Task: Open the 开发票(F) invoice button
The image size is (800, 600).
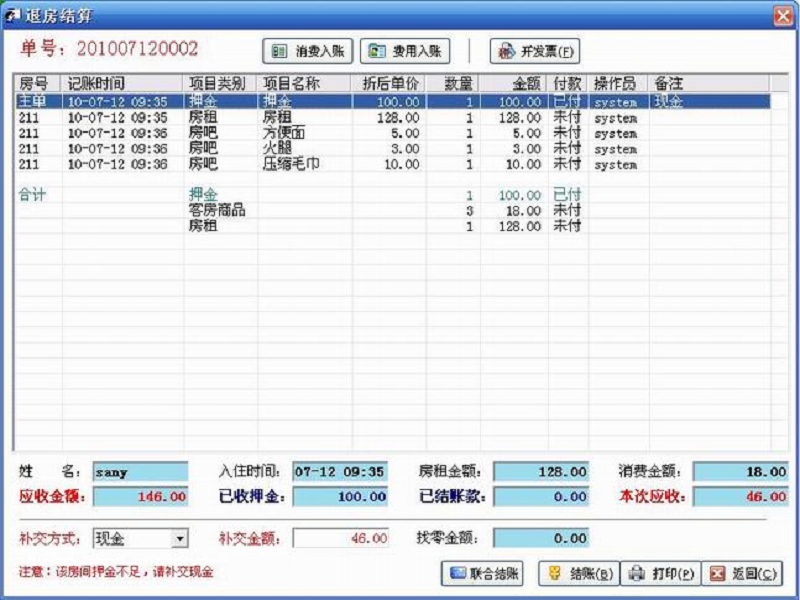Action: [x=535, y=51]
